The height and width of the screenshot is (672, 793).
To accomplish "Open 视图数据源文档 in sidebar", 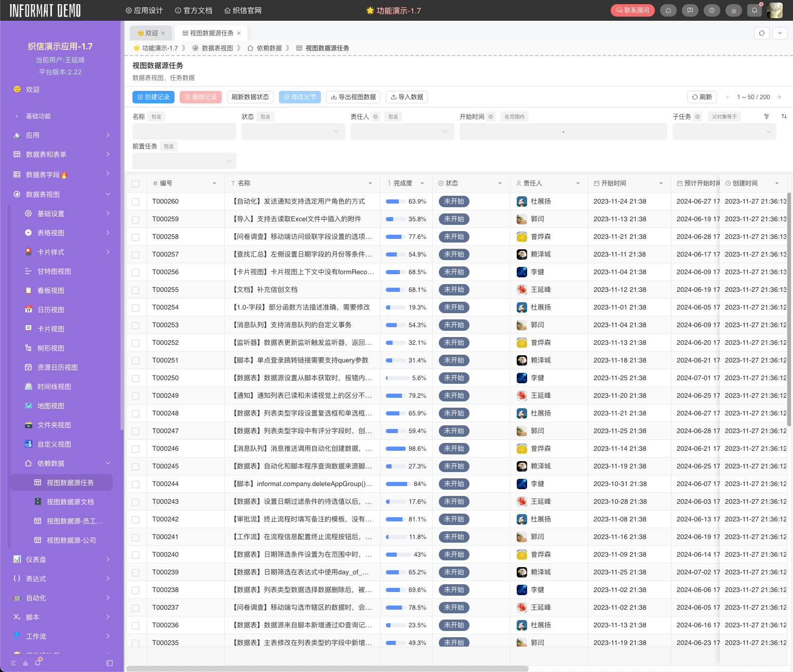I will [70, 502].
